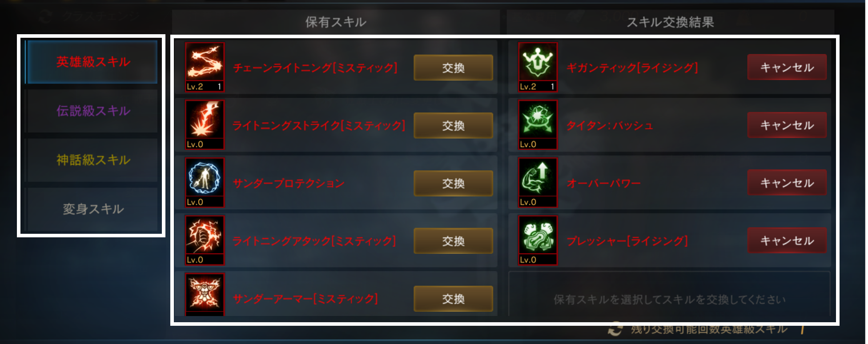Exchange the サンダープロテクション skill
Screen dimensions: 868x344
pos(453,183)
